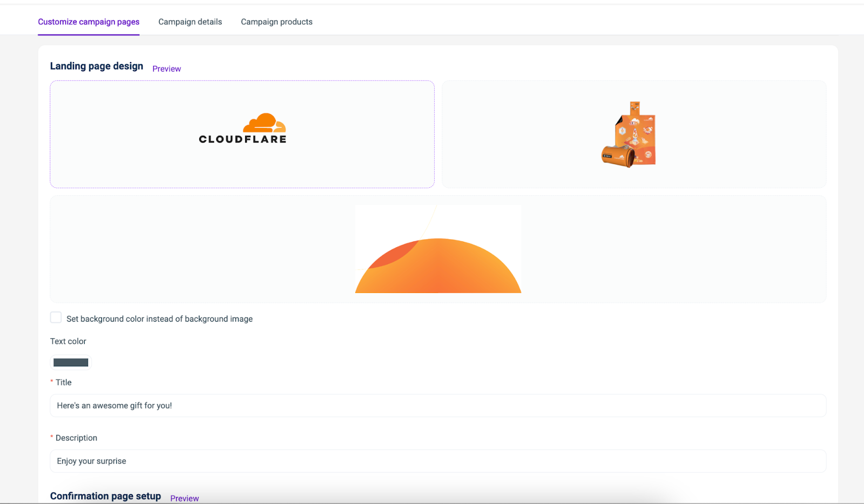Switch to the Campaign details tab
Screen dimensions: 864x504
(x=190, y=22)
